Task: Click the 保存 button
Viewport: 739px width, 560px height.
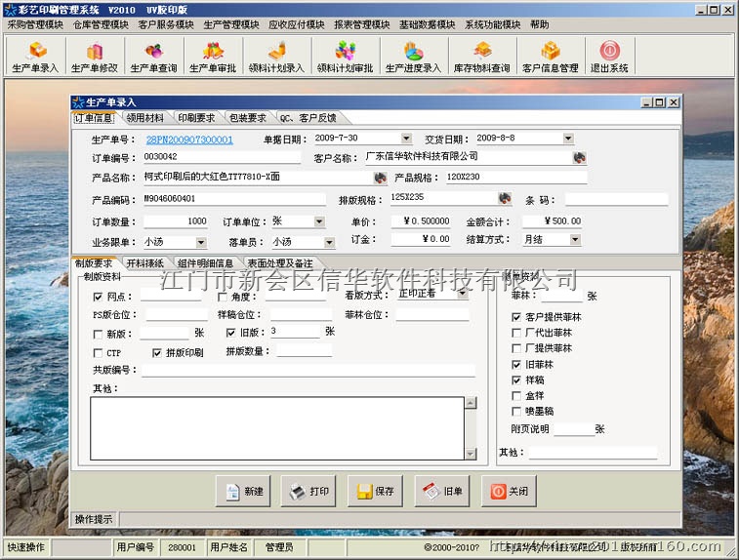Action: [x=376, y=492]
